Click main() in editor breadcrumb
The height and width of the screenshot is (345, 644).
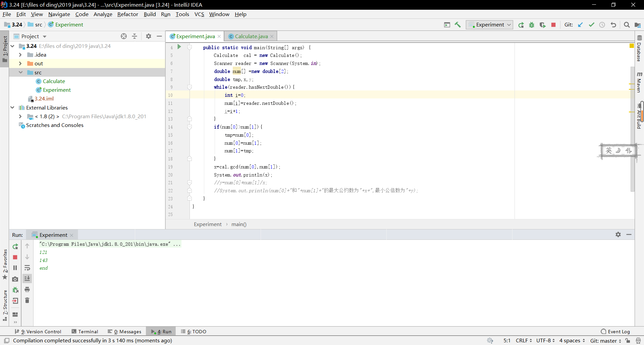pos(239,224)
